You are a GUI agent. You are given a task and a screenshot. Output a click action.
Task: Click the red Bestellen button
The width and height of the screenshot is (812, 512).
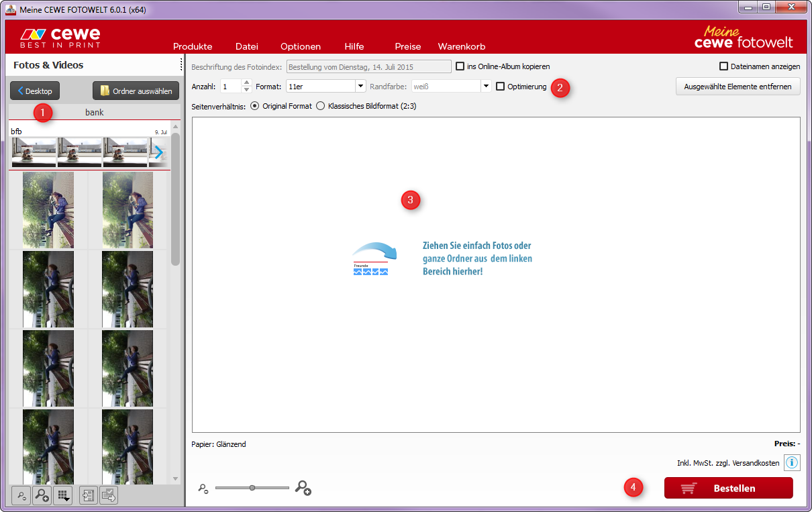click(x=728, y=488)
